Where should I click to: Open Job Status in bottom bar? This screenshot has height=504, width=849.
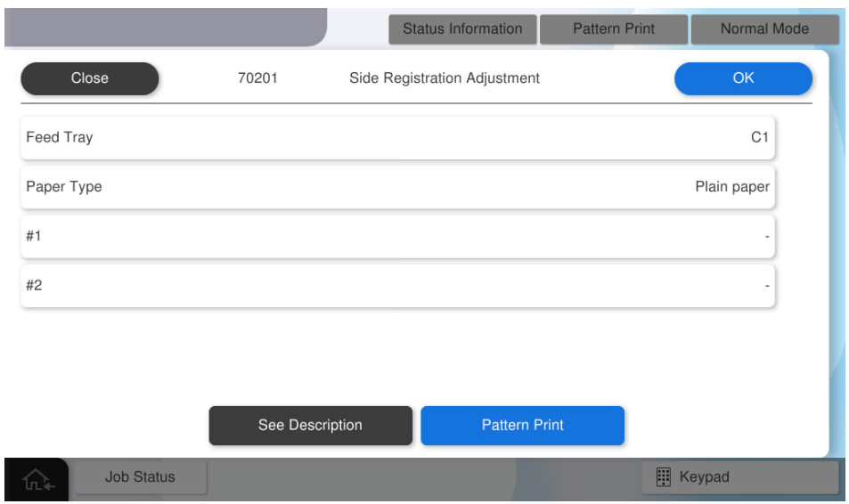140,477
